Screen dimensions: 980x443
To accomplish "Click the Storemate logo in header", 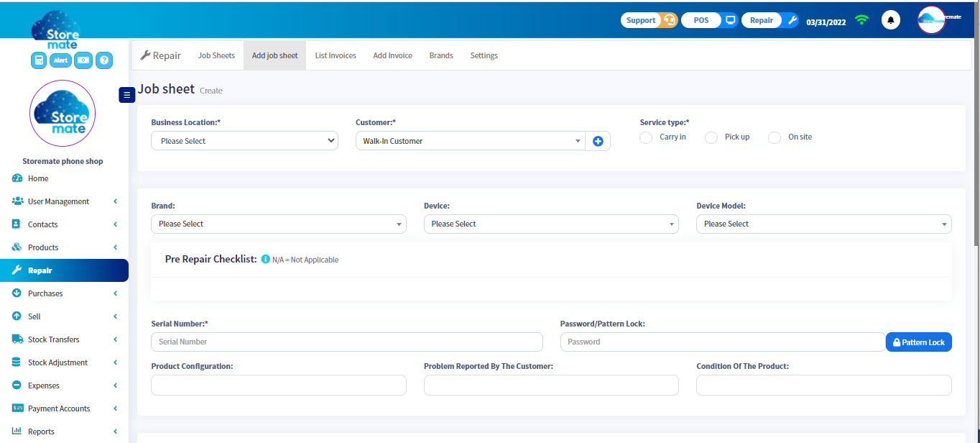I will [55, 31].
